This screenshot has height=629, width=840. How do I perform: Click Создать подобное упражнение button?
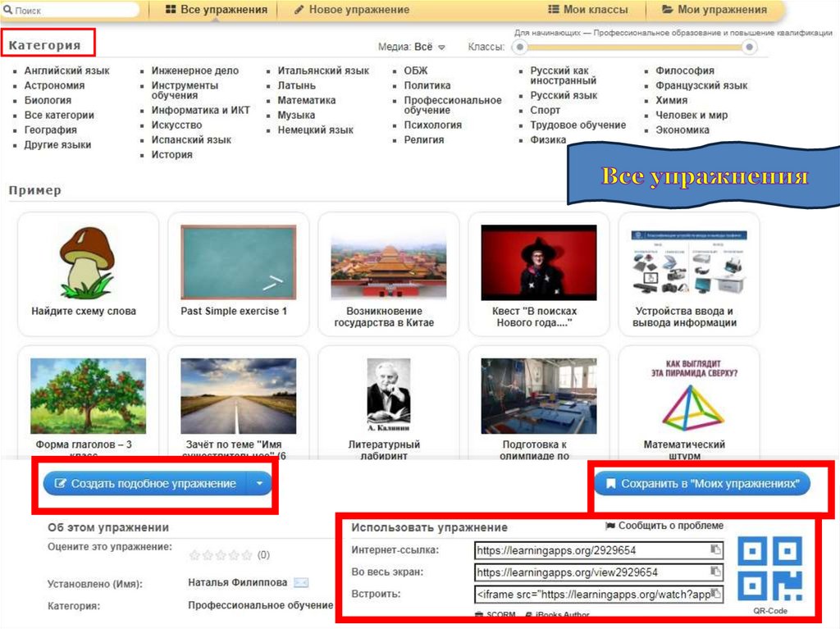tap(145, 483)
